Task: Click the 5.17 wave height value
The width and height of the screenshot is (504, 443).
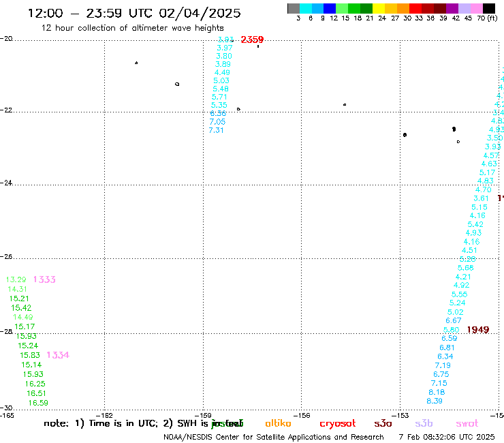Action: click(487, 172)
